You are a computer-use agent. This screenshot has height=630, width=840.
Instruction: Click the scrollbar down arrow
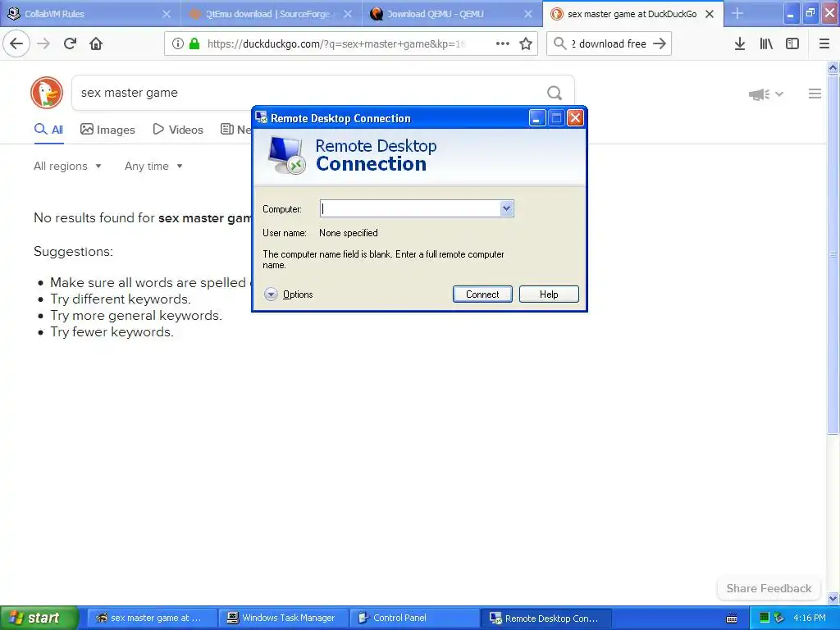[833, 598]
